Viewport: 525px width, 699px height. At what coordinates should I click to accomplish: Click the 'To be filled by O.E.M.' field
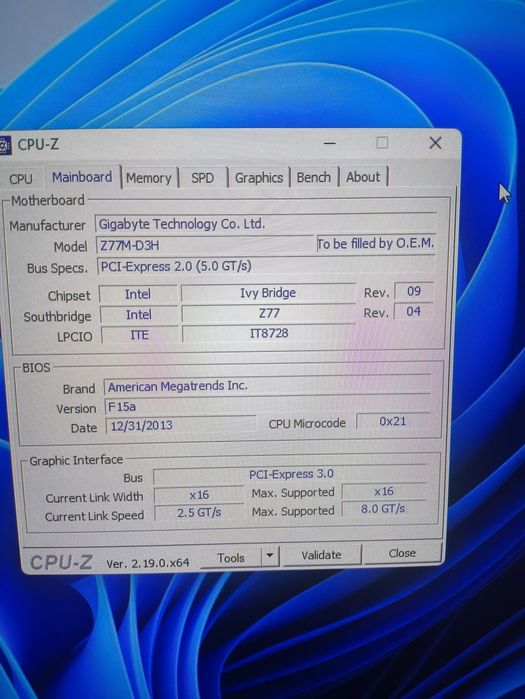376,243
